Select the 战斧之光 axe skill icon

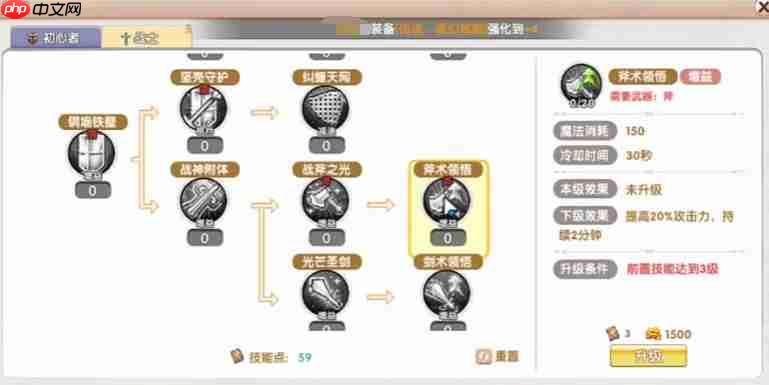326,201
